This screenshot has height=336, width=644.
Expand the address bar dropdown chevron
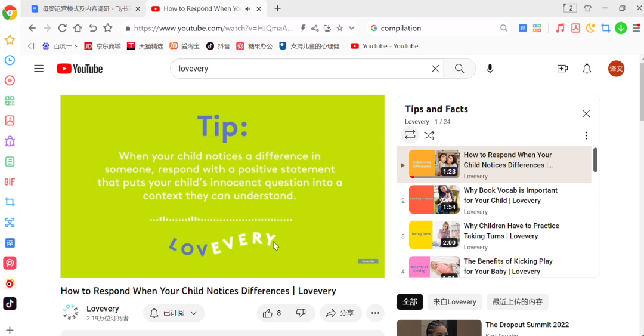[x=352, y=28]
